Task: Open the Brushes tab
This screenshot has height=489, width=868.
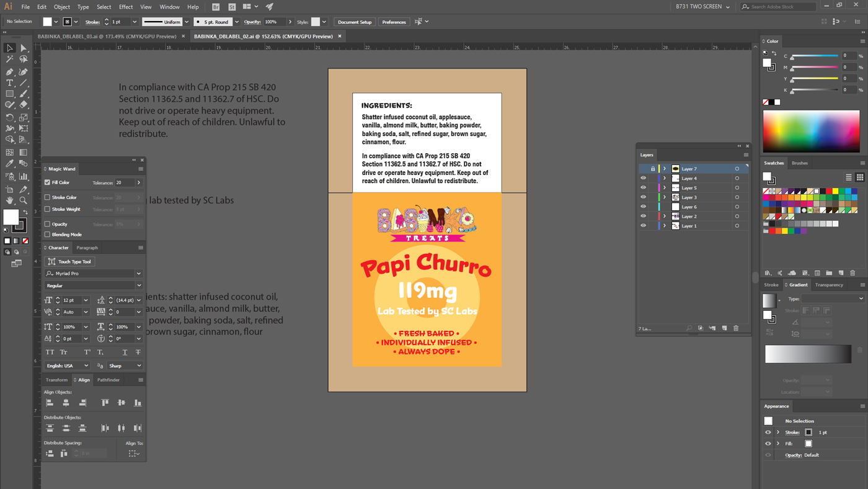Action: pyautogui.click(x=800, y=163)
